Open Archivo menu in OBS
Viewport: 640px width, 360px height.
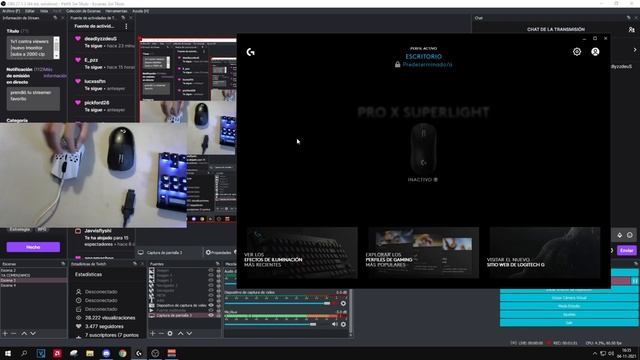tap(11, 11)
